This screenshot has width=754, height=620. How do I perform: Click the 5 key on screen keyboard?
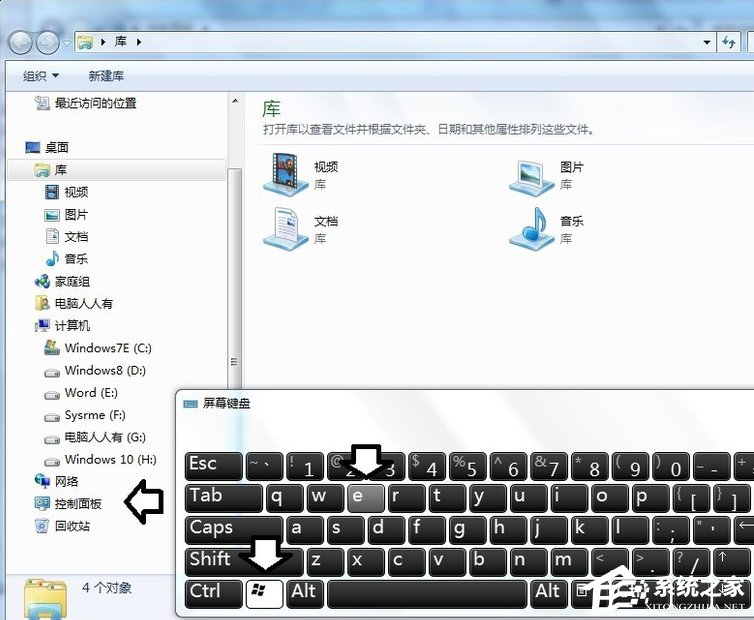[x=467, y=466]
